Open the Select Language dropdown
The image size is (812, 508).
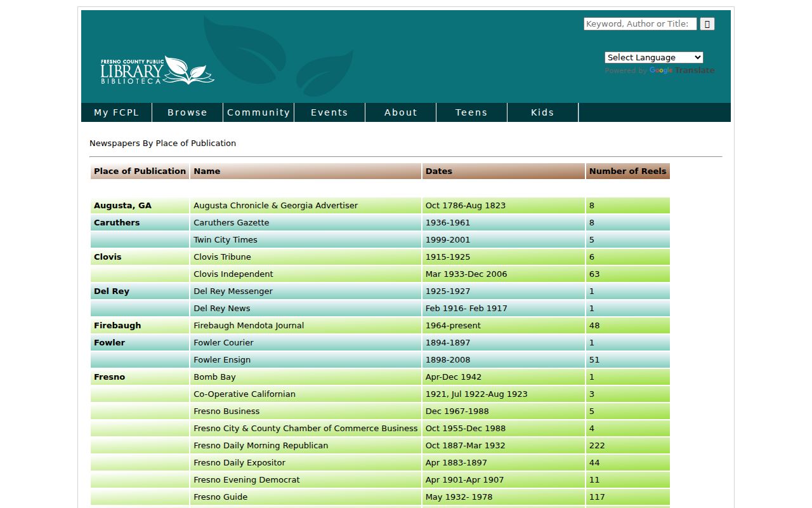tap(654, 57)
